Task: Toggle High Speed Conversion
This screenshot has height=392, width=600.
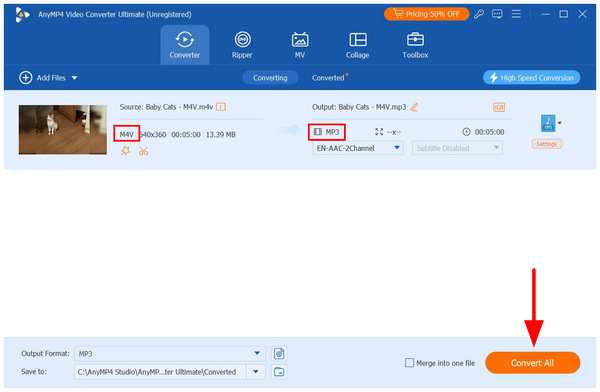Action: pyautogui.click(x=532, y=78)
